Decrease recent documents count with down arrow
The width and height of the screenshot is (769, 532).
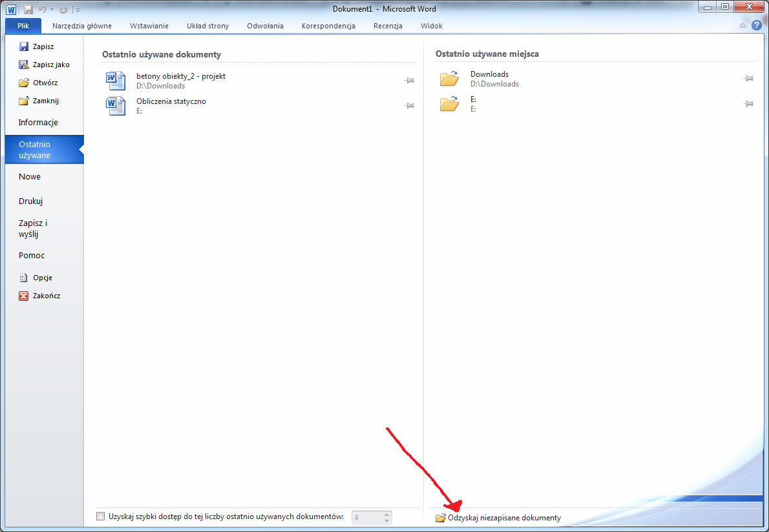387,521
